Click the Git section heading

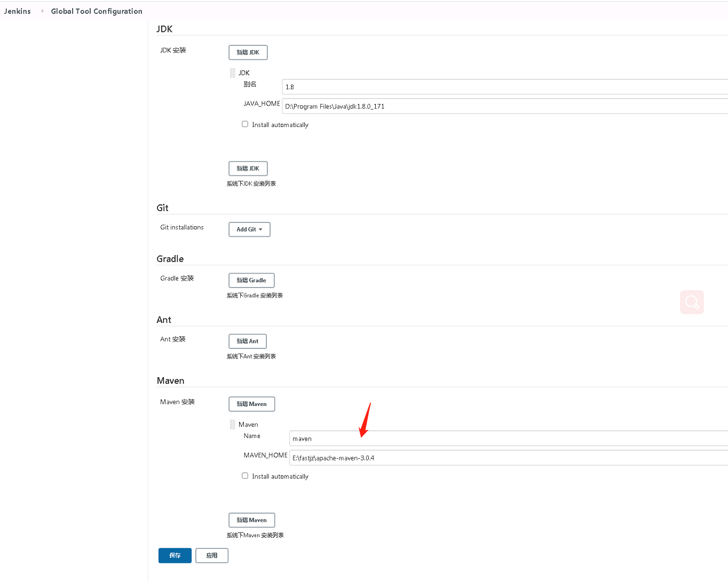pyautogui.click(x=163, y=208)
